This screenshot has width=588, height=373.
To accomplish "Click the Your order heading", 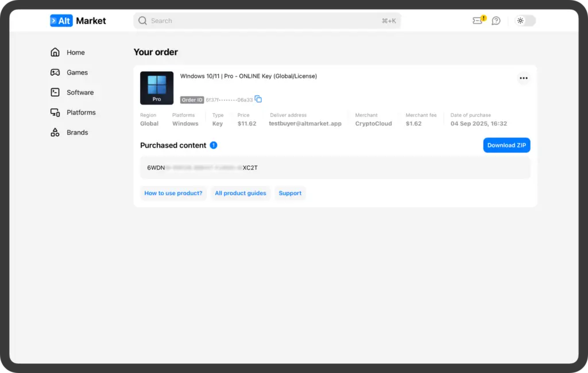I will [156, 52].
